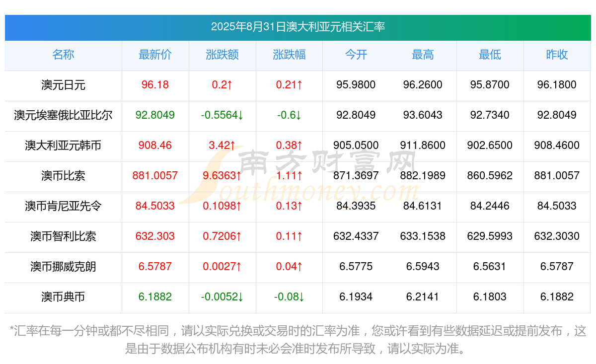Click low value 6.5631

click(x=490, y=267)
